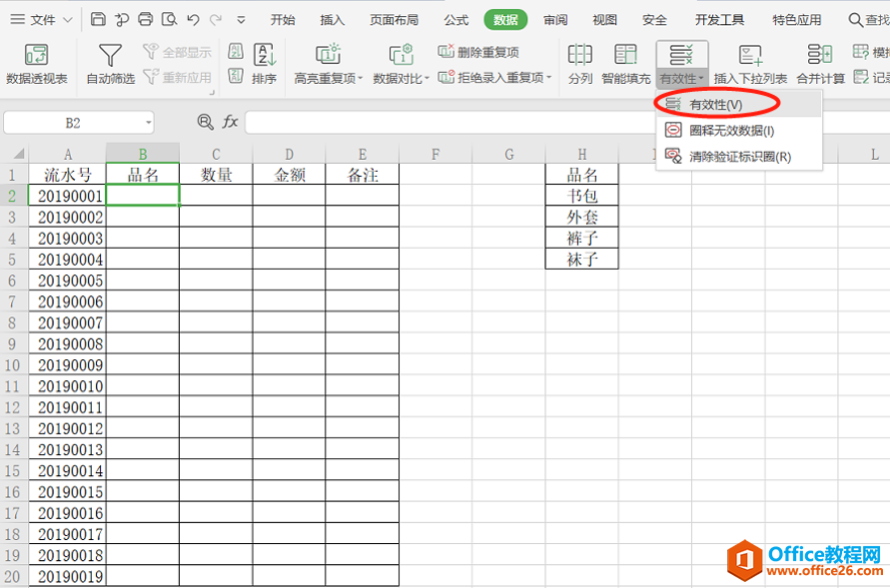This screenshot has height=588, width=890.
Task: Click the Print Preview icon
Action: coord(169,19)
